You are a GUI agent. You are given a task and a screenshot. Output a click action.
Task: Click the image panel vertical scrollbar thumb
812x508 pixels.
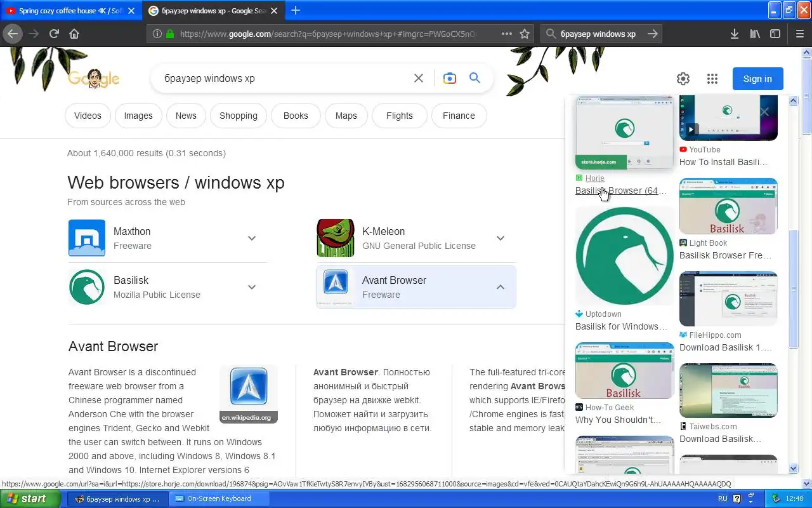click(793, 289)
